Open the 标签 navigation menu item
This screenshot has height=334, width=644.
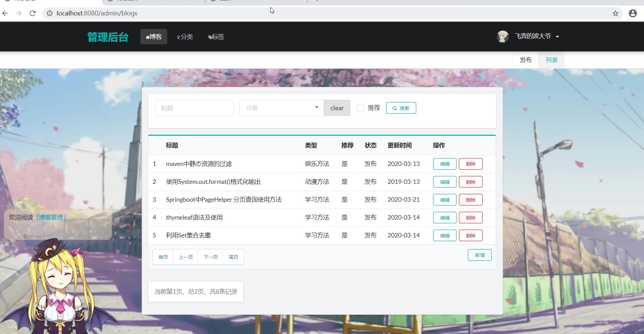tap(216, 37)
